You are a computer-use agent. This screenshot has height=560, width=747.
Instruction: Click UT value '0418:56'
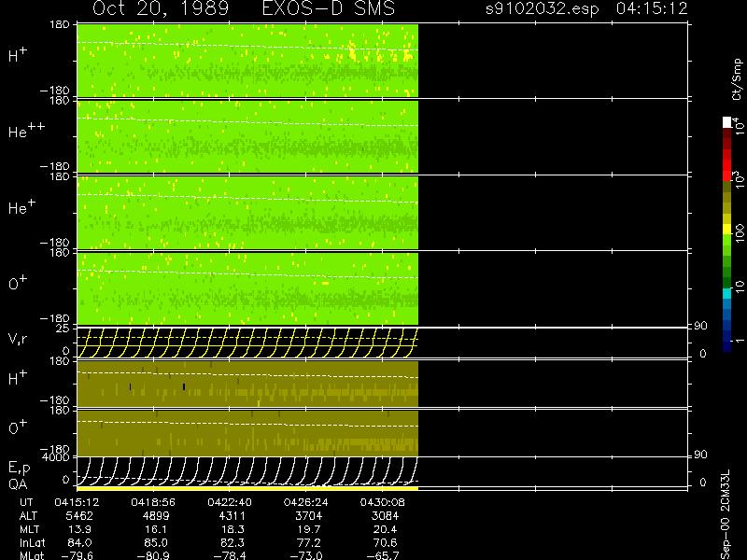153,502
